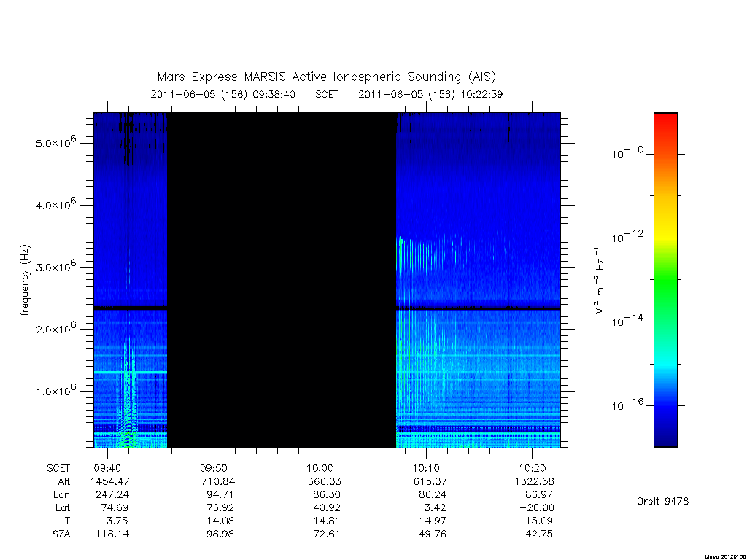
Task: Click the 'SZA' row label
Action: pyautogui.click(x=61, y=534)
